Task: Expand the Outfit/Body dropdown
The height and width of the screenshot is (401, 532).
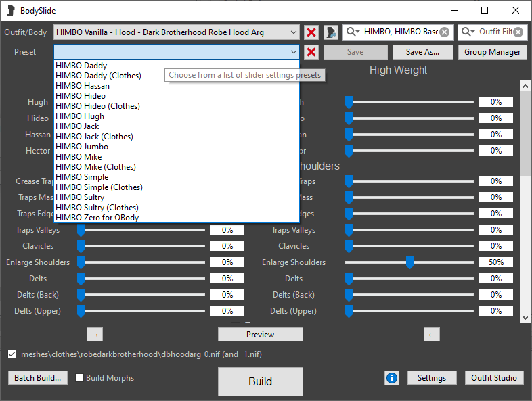Action: point(294,32)
